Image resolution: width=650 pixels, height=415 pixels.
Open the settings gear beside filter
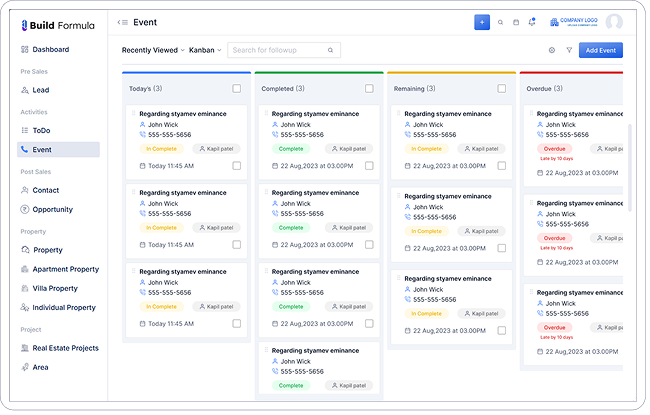coord(551,50)
